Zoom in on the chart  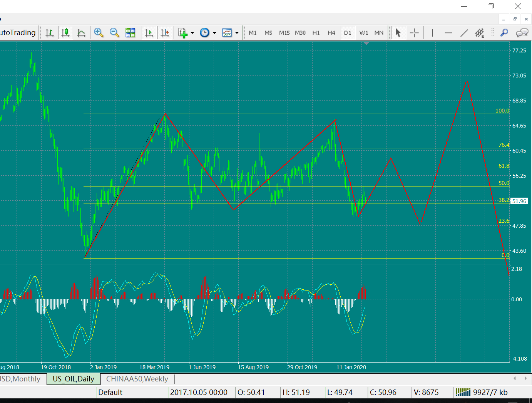coord(99,33)
